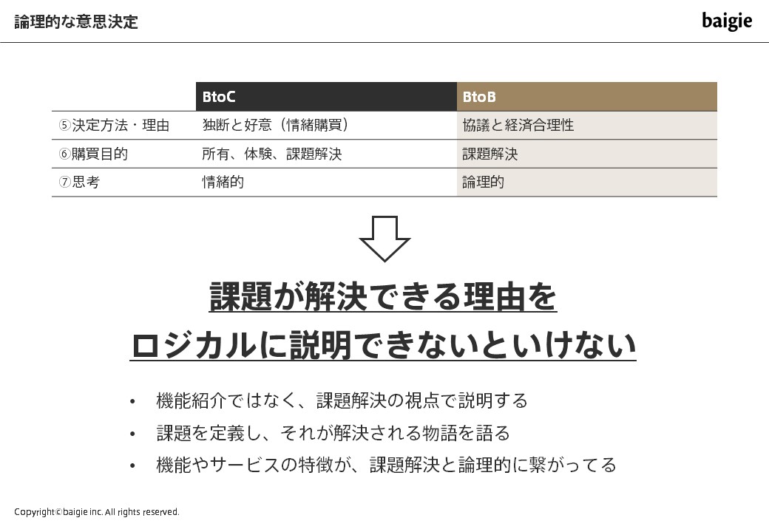Click bullet 機能紹介ではなく、課題解決の視点で説明する
Image resolution: width=769 pixels, height=532 pixels.
click(342, 400)
